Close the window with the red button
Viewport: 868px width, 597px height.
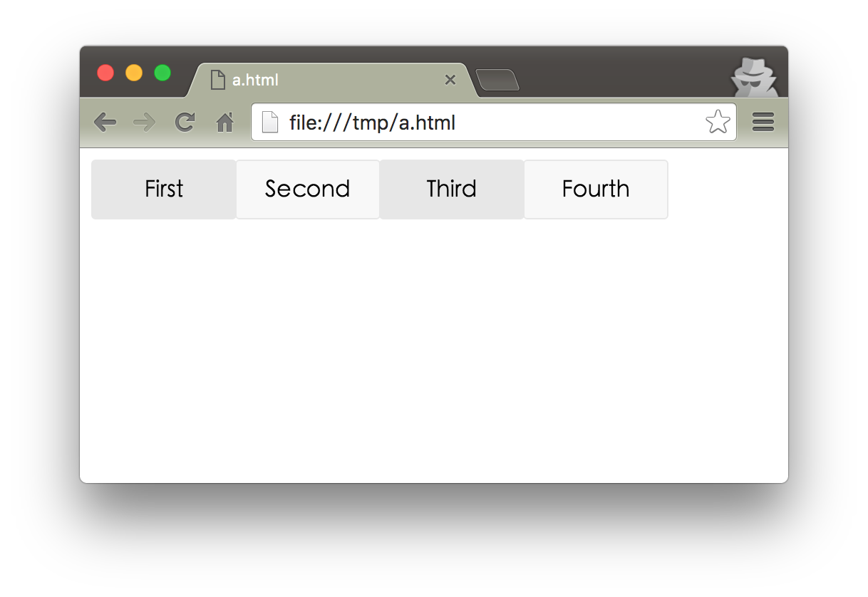pyautogui.click(x=105, y=73)
